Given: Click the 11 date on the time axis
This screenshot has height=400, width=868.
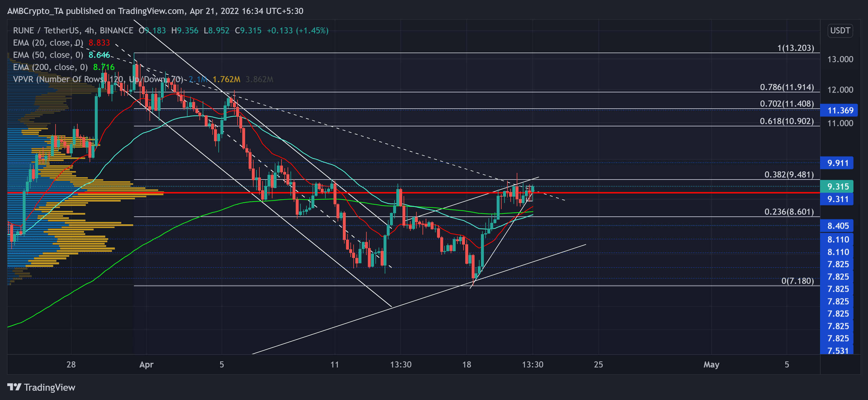Looking at the screenshot, I should click(x=335, y=365).
